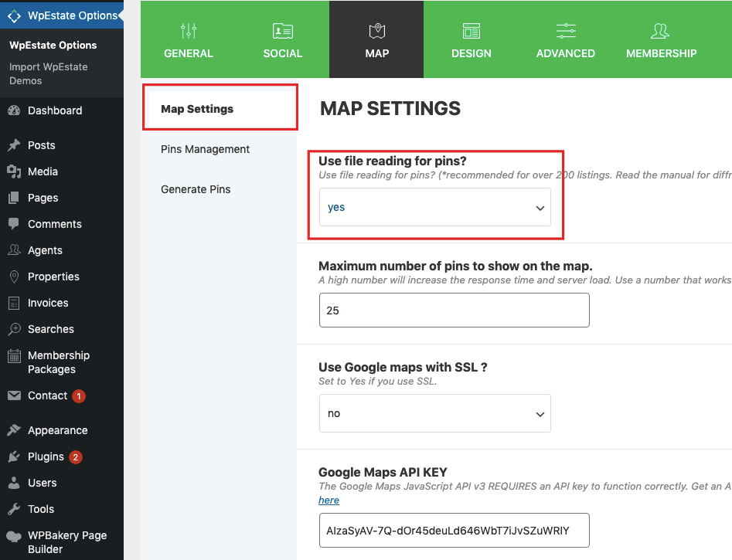Viewport: 732px width, 560px height.
Task: Click the Dashboard gauge icon in sidebar
Action: tap(14, 110)
